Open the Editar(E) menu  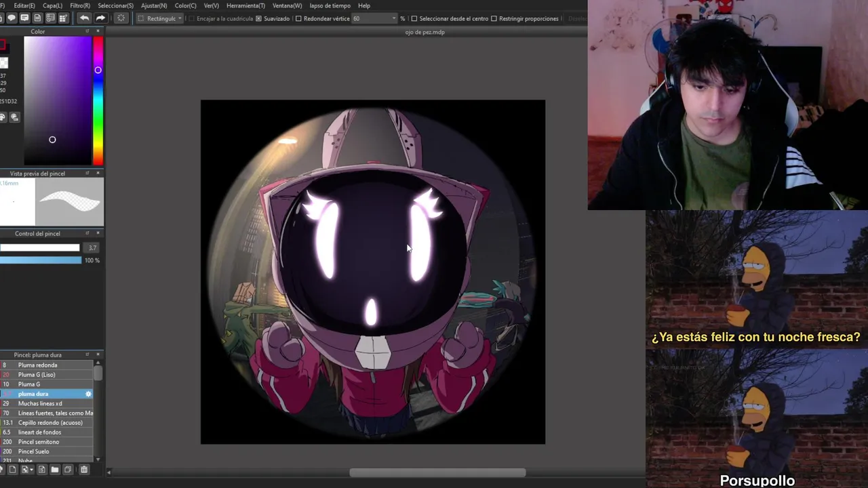24,5
